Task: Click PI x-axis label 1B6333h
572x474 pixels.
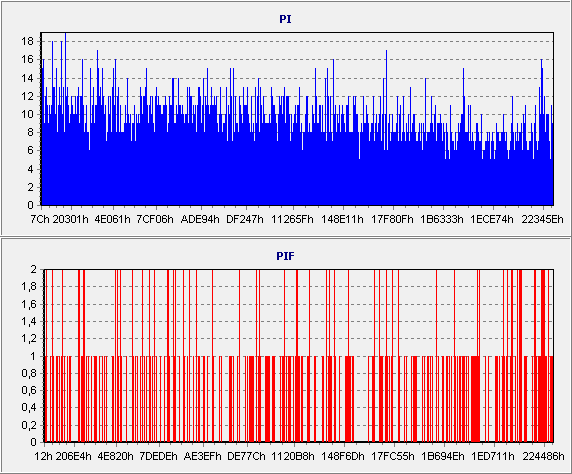Action: pos(442,219)
